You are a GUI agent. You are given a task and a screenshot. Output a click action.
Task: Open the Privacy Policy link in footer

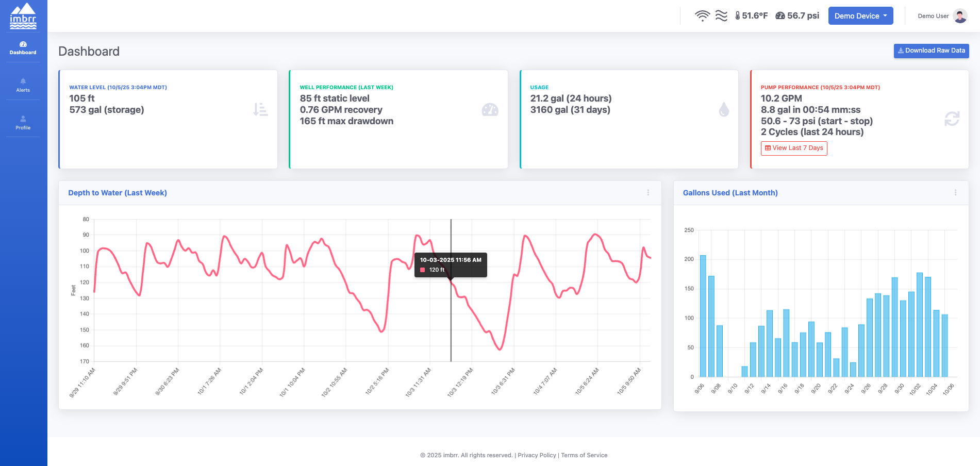click(537, 455)
